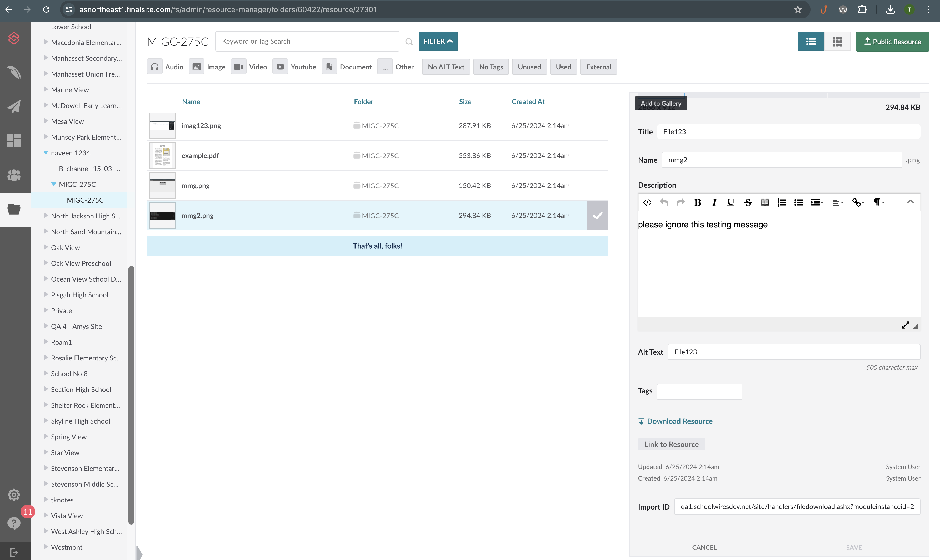This screenshot has height=560, width=940.
Task: Toggle the No ALT Text filter
Action: click(446, 67)
